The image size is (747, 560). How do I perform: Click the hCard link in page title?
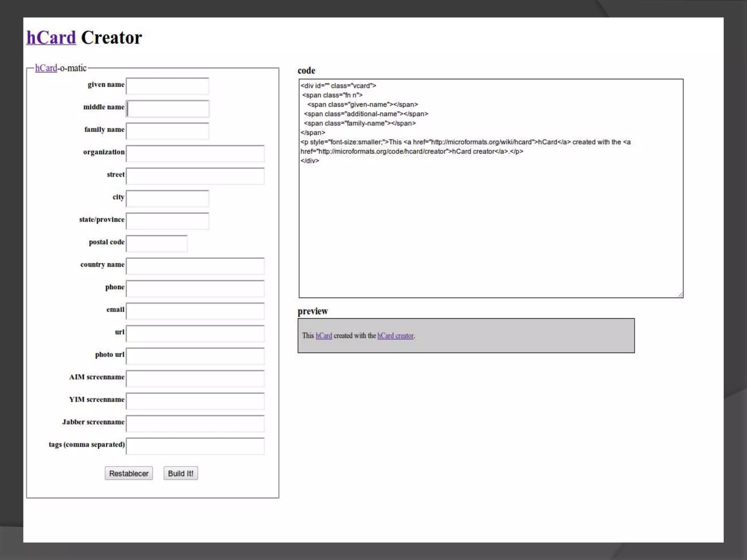click(51, 38)
